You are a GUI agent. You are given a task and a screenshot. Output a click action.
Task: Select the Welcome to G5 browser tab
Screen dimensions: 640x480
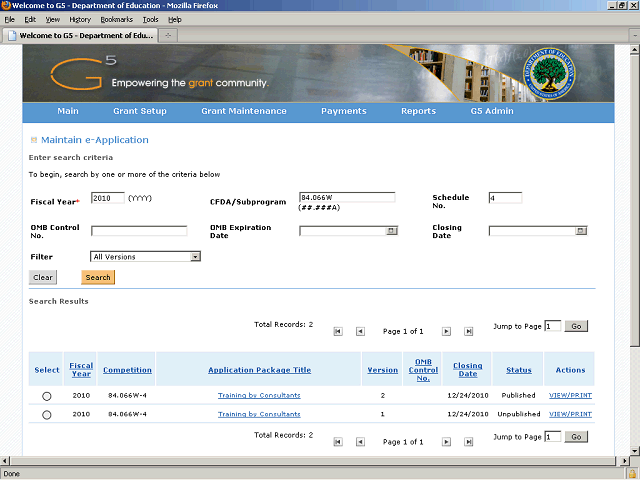[80, 36]
